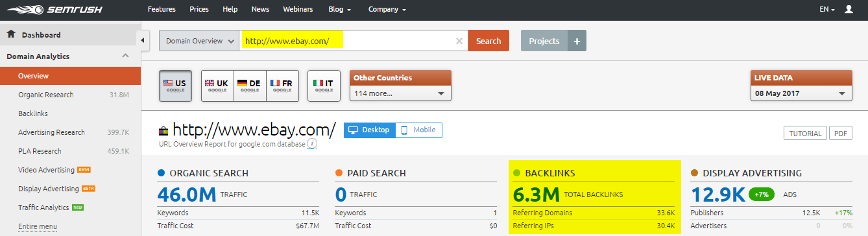
Task: Click the Dashboard home icon
Action: 11,34
